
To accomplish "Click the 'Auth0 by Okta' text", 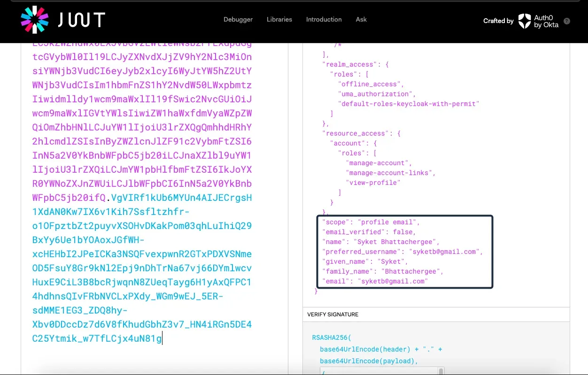I will 546,21.
